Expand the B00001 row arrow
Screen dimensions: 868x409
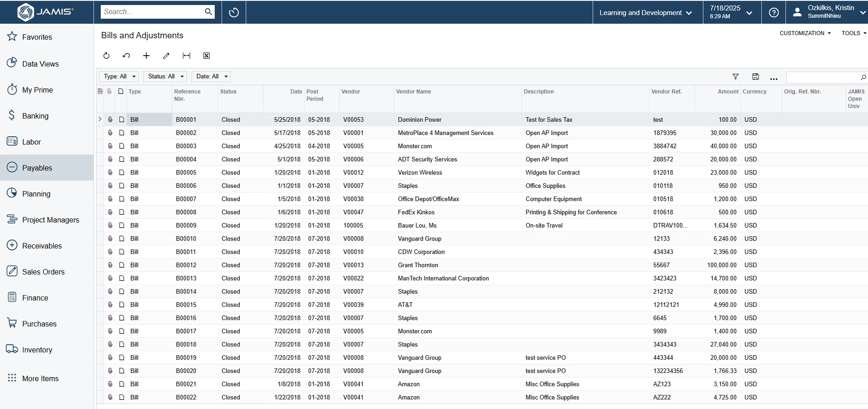tap(100, 119)
